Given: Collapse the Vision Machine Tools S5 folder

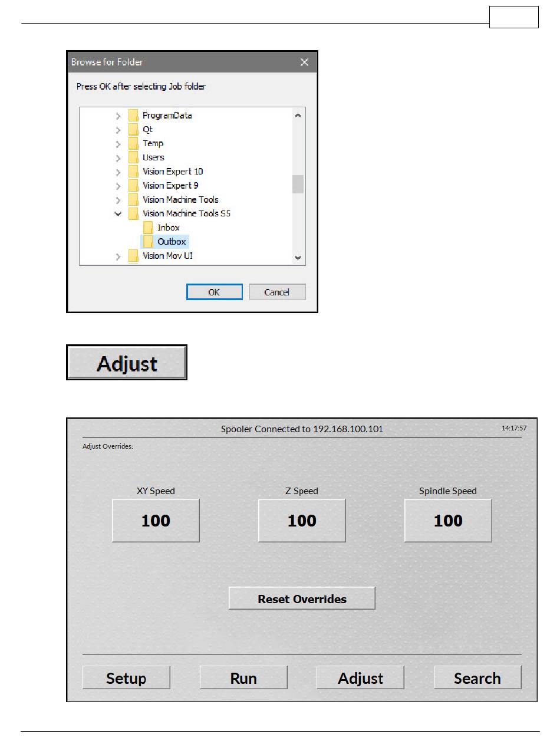Looking at the screenshot, I should (118, 213).
